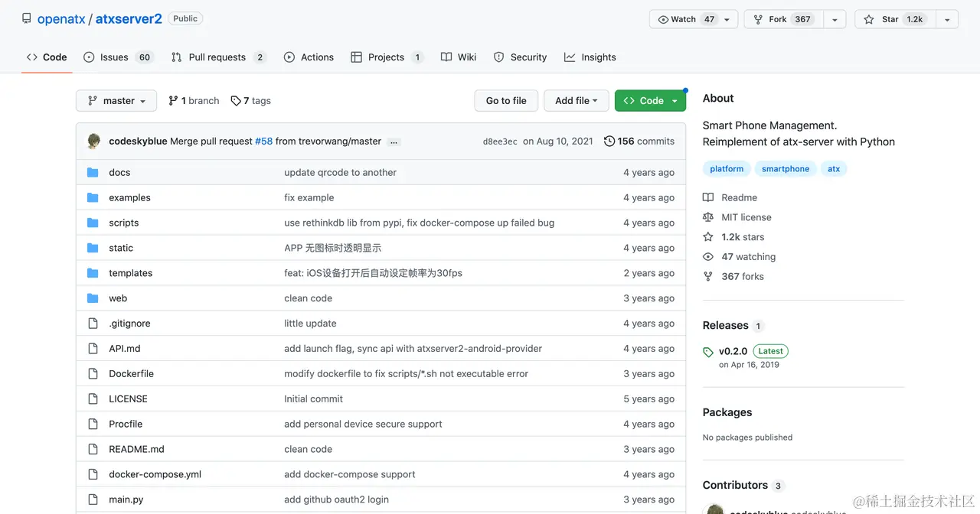
Task: Click the main.py file icon
Action: [93, 499]
